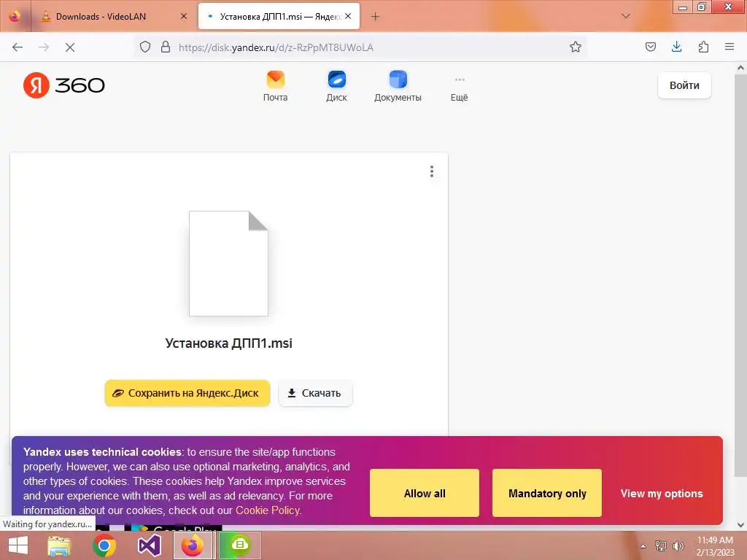Screen dimensions: 747x560
Task: Launch Google Chrome from taskbar
Action: click(x=104, y=545)
